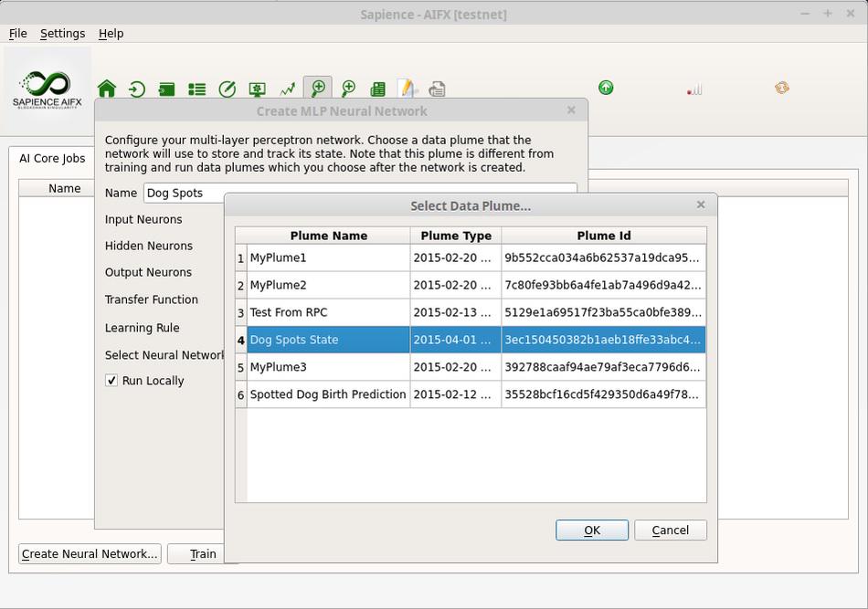The height and width of the screenshot is (609, 868).
Task: Go to the Home overview icon
Action: [x=107, y=89]
